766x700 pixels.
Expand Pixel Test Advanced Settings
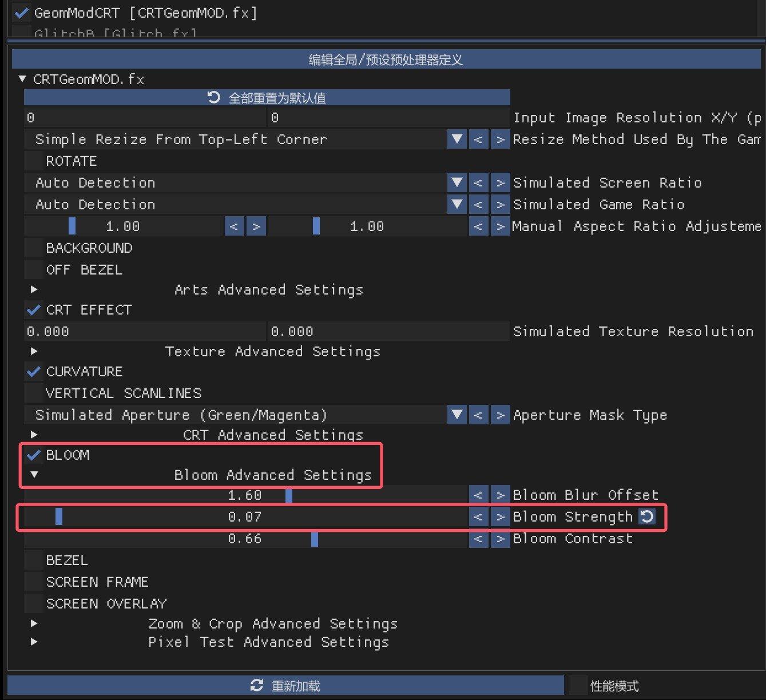coord(34,642)
